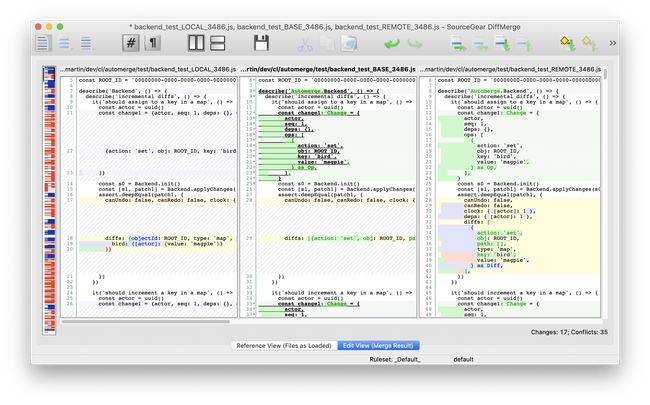The height and width of the screenshot is (405, 650).
Task: Jump to the next conflict icon
Action: pos(501,43)
